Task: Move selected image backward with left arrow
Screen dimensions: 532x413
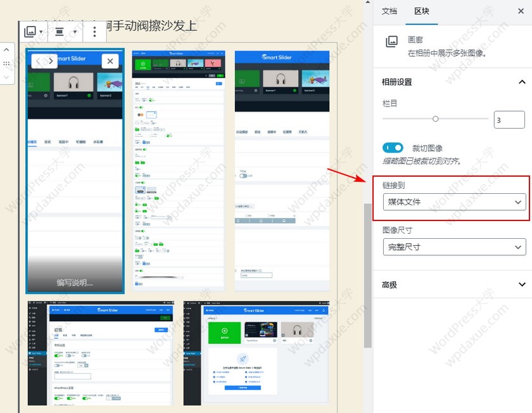Action: pyautogui.click(x=38, y=61)
